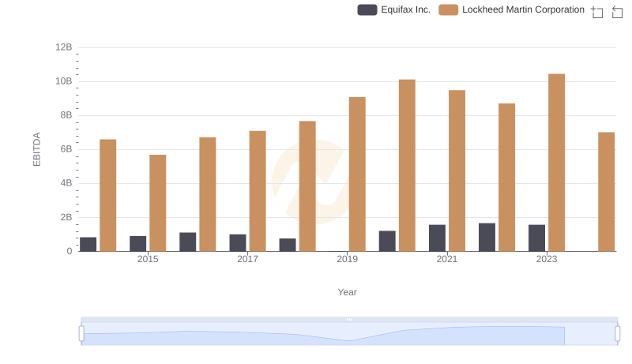Click the 2023 Equifax bar

[x=537, y=238]
